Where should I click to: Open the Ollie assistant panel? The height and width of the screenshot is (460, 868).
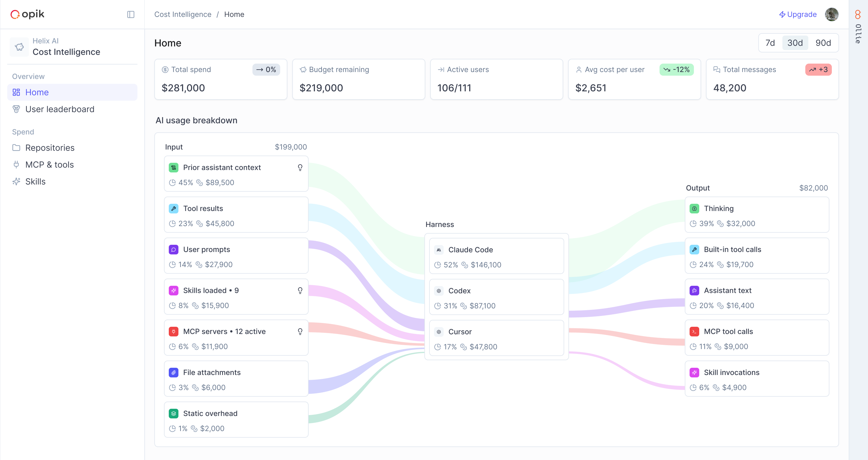coord(858,27)
